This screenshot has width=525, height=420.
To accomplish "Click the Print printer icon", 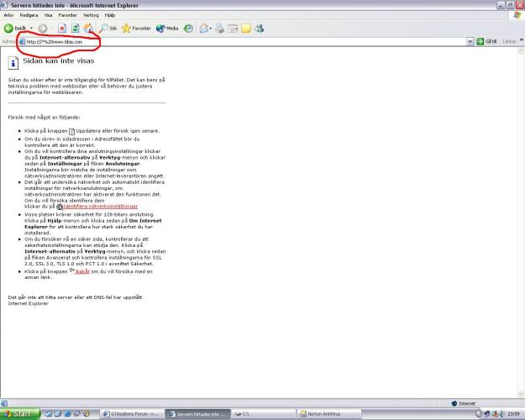I will tap(219, 29).
